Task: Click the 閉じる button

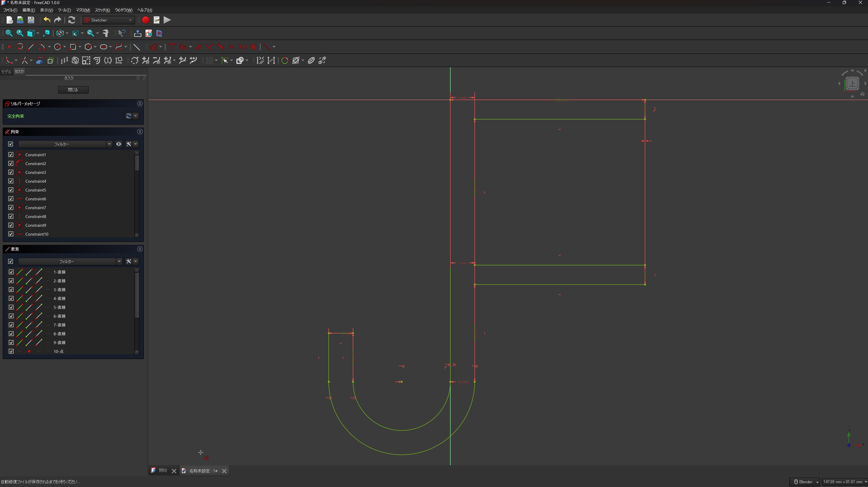Action: click(73, 90)
